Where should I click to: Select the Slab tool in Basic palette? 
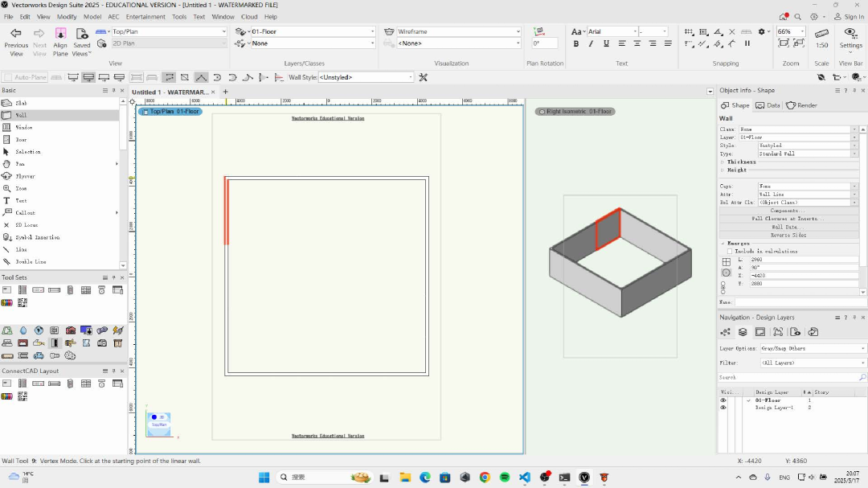tap(21, 103)
